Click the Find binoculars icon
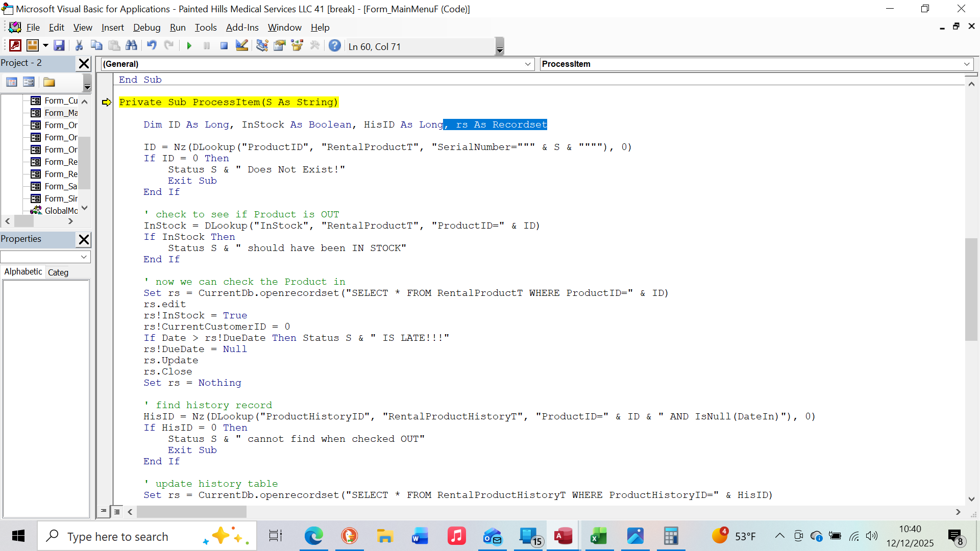Image resolution: width=980 pixels, height=551 pixels. tap(131, 46)
